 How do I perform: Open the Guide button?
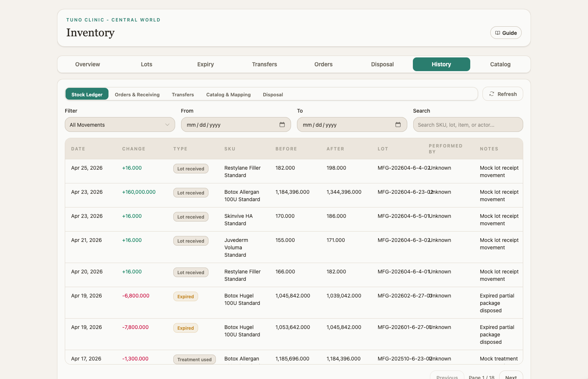click(x=506, y=33)
